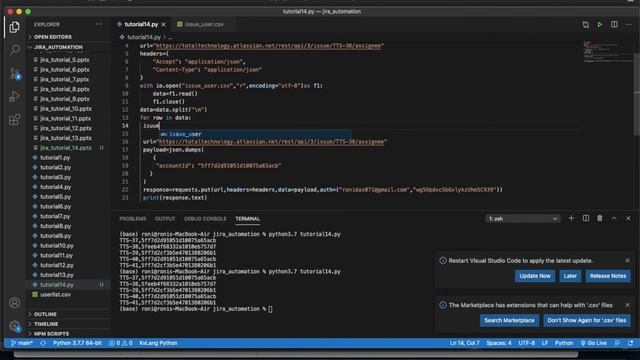Open the Accounts menu icon

pos(15,302)
